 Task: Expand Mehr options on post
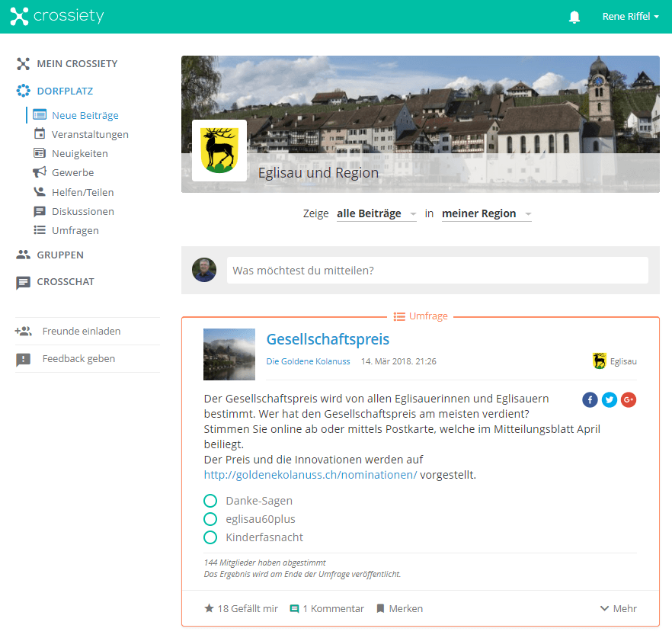(x=619, y=608)
